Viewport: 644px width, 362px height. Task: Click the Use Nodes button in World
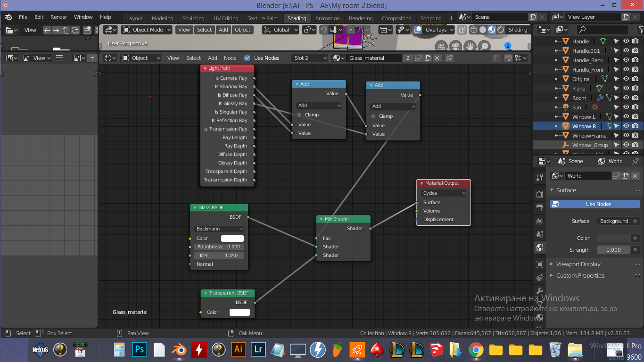click(595, 204)
